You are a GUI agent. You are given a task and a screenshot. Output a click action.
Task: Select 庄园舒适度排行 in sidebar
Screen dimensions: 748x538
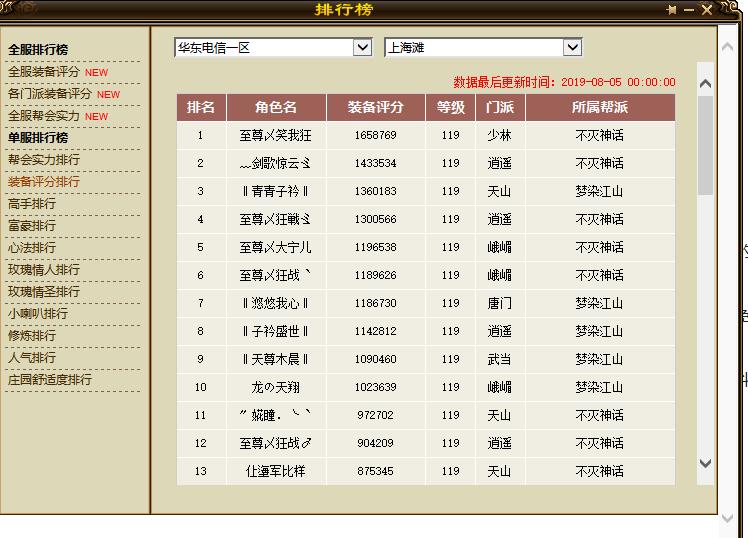[50, 379]
